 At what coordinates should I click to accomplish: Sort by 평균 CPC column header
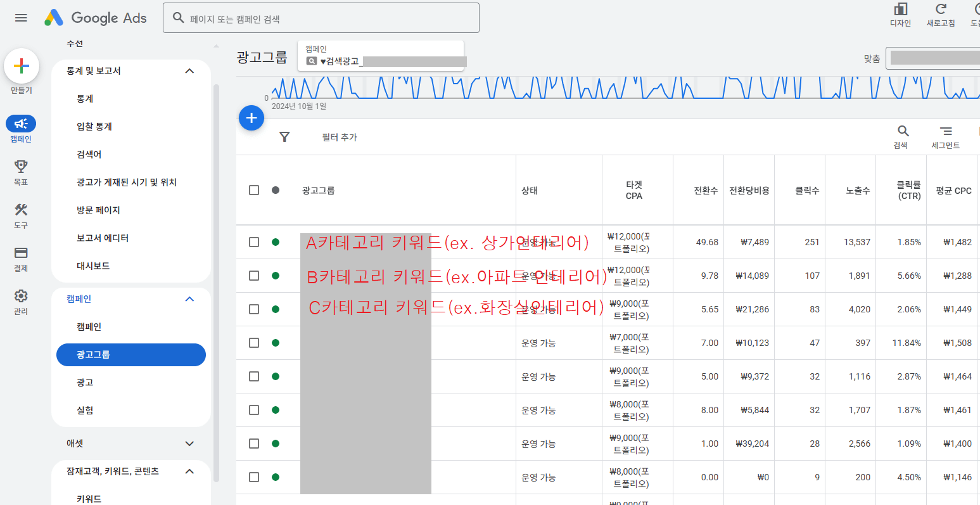tap(953, 190)
